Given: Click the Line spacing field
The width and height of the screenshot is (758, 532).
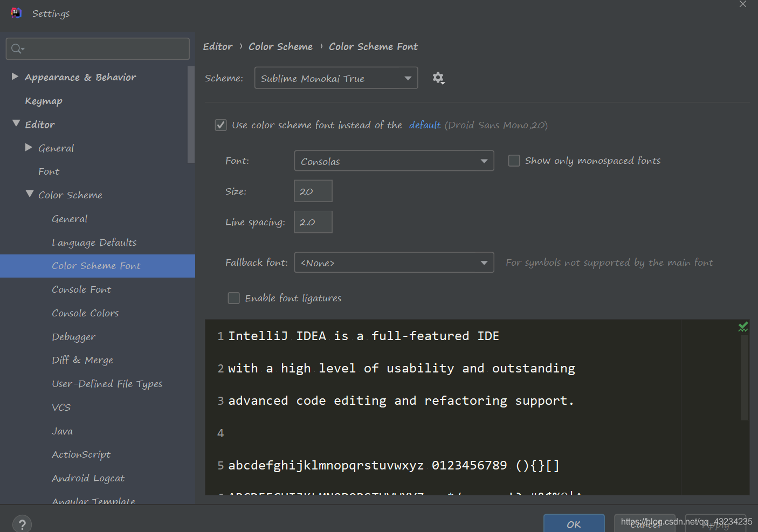Looking at the screenshot, I should coord(313,222).
